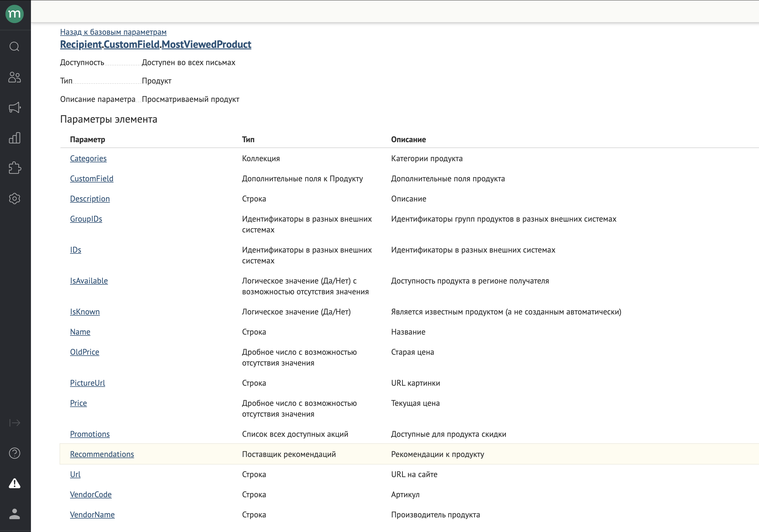The width and height of the screenshot is (759, 532).
Task: Expand the sidebar with the arrow icon
Action: coord(15,423)
